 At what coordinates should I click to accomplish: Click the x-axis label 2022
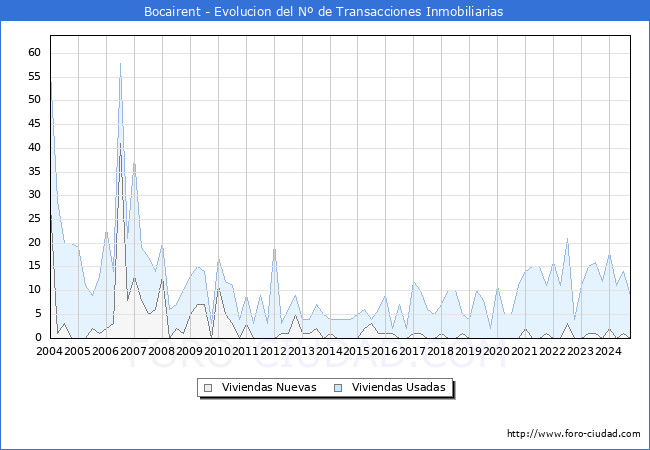coord(553,351)
